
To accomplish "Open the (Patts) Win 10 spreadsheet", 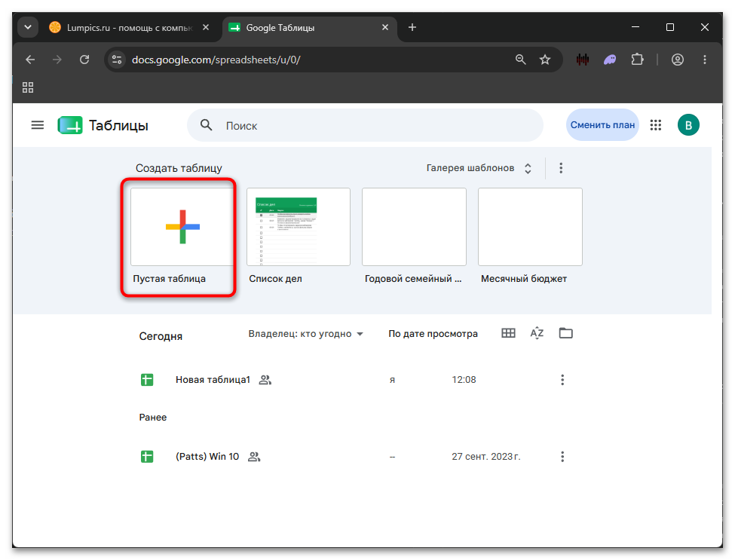I will tap(207, 457).
